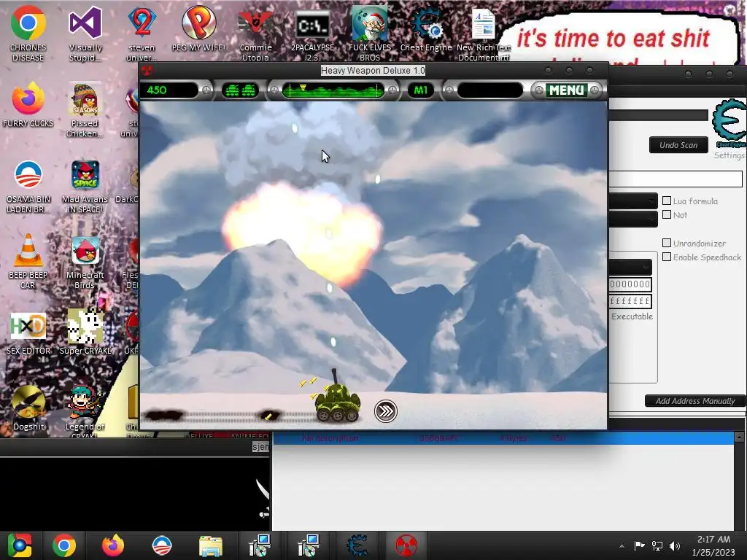
Task: Click the green level progress radar bar
Action: 333,90
